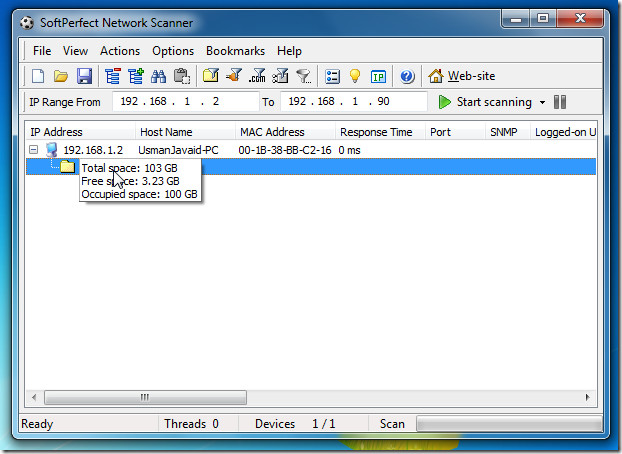Click the Open folder toolbar icon
The width and height of the screenshot is (622, 454).
[61, 76]
